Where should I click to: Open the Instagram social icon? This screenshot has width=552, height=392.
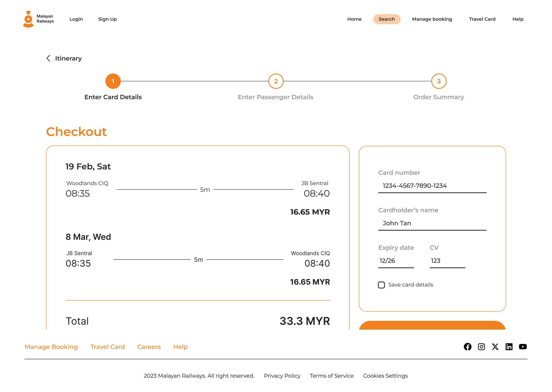coord(481,347)
